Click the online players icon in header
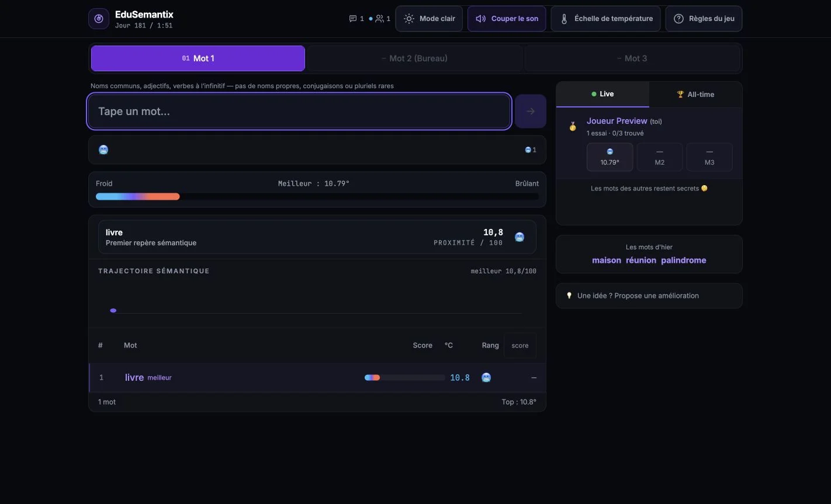831x504 pixels. tap(379, 19)
